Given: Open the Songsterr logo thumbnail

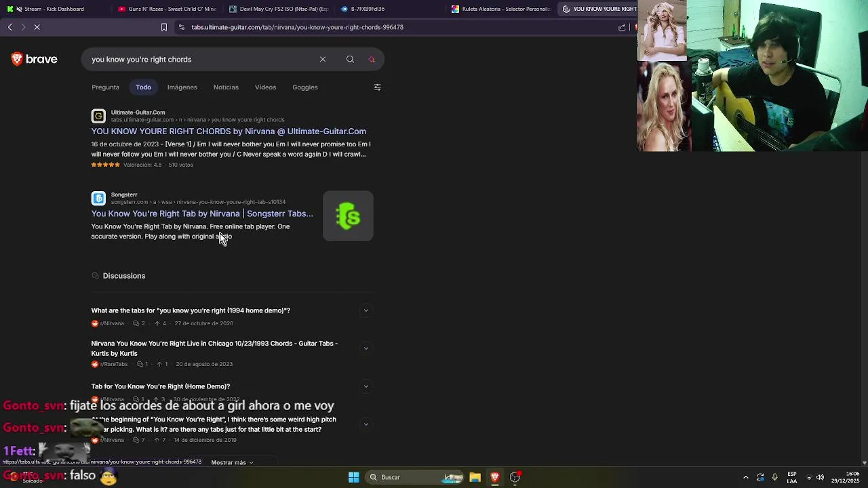Looking at the screenshot, I should 348,216.
